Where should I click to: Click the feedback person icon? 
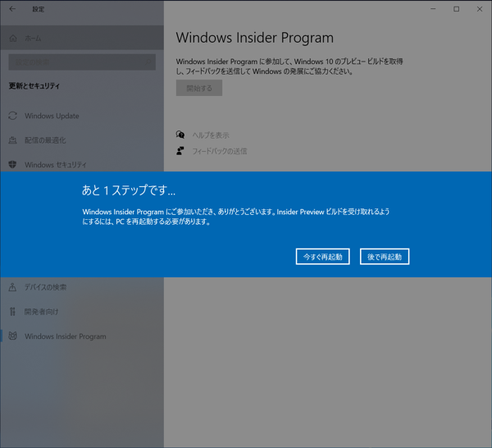click(x=180, y=151)
